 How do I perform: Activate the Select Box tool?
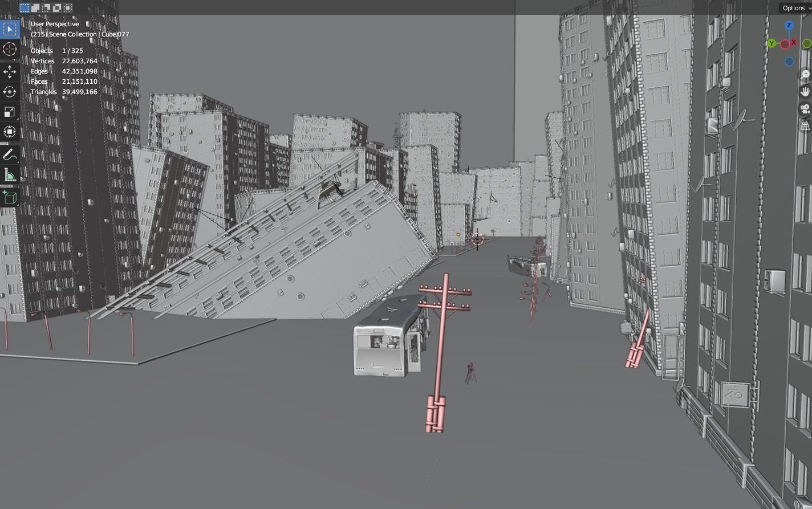[10, 28]
